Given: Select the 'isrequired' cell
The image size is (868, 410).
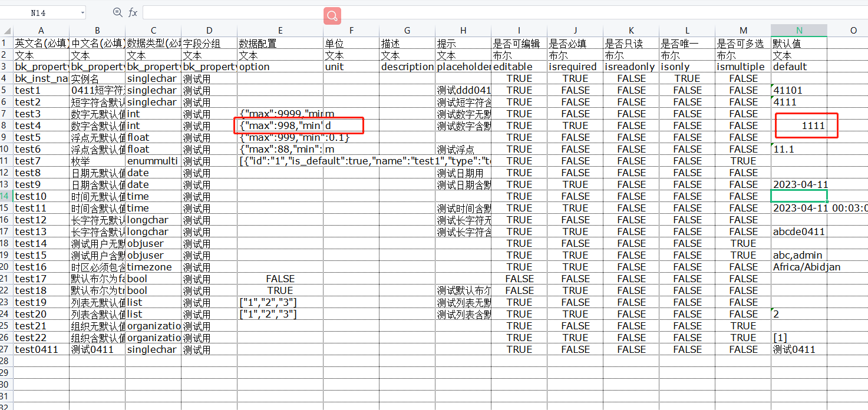Looking at the screenshot, I should click(x=575, y=67).
